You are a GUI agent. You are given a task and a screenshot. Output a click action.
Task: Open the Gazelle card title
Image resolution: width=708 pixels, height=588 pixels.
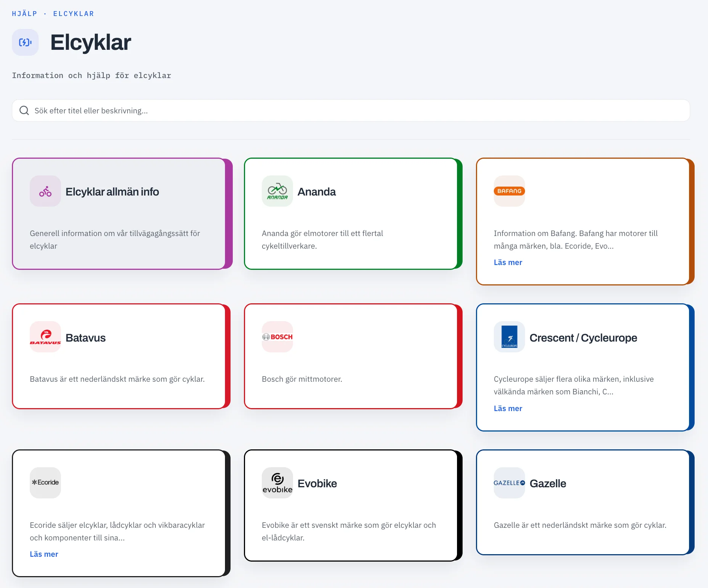pos(548,484)
